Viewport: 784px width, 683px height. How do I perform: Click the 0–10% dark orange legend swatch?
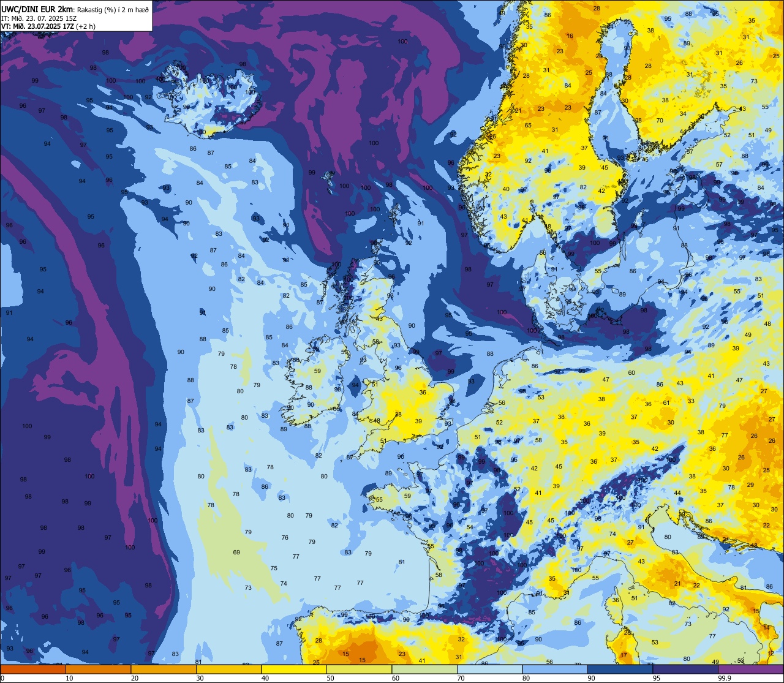[33, 669]
